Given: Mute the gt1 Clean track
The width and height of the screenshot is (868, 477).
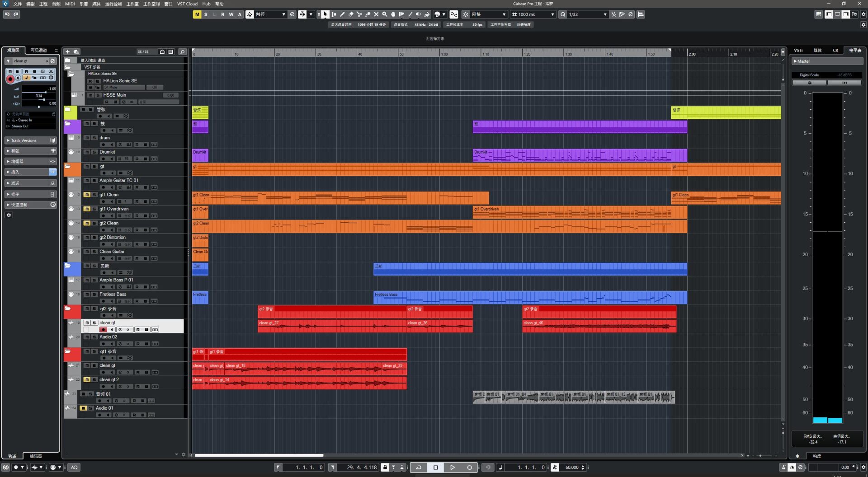Looking at the screenshot, I should tap(87, 195).
